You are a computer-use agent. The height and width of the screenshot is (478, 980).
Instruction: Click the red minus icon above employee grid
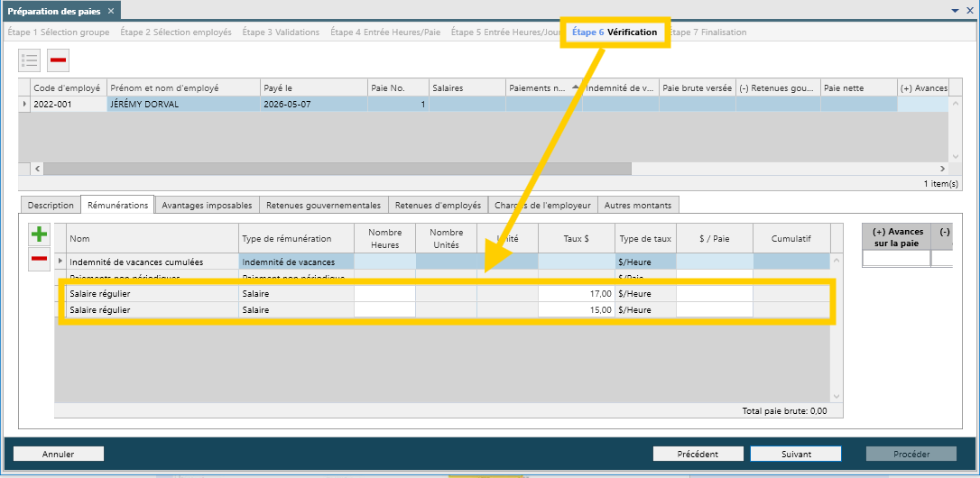[58, 60]
